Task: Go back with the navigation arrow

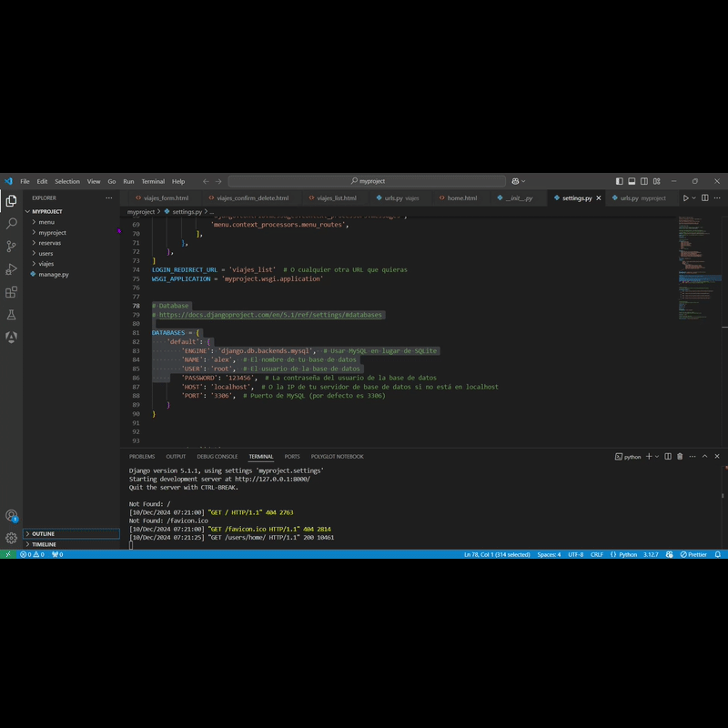Action: pyautogui.click(x=206, y=181)
